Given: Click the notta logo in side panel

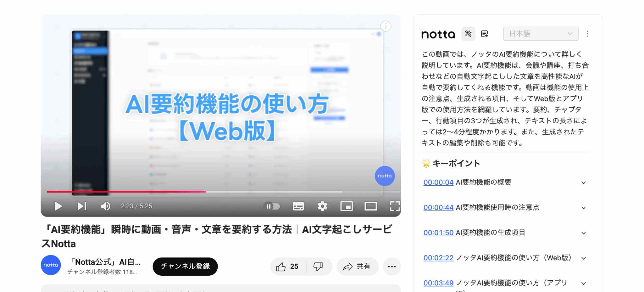Looking at the screenshot, I should point(438,34).
